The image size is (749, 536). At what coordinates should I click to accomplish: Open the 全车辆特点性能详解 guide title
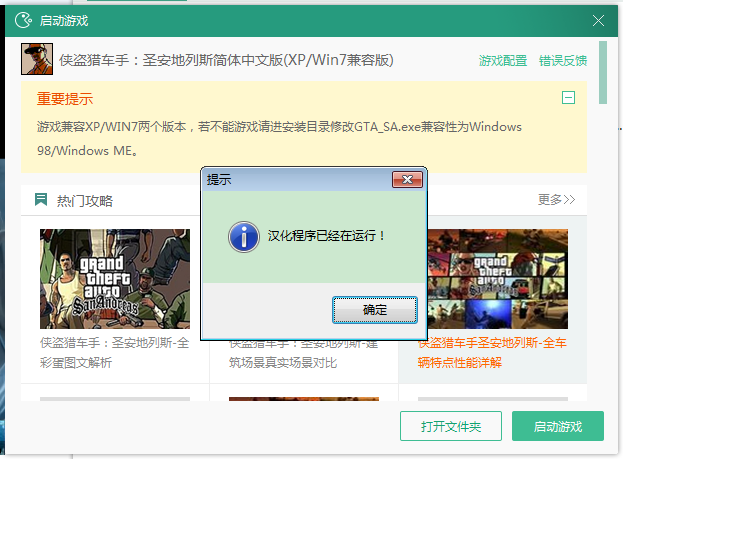click(492, 353)
